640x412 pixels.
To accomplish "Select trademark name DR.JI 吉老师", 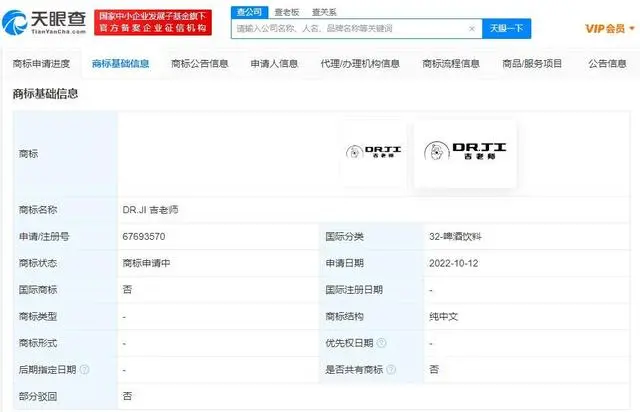I will click(x=150, y=210).
